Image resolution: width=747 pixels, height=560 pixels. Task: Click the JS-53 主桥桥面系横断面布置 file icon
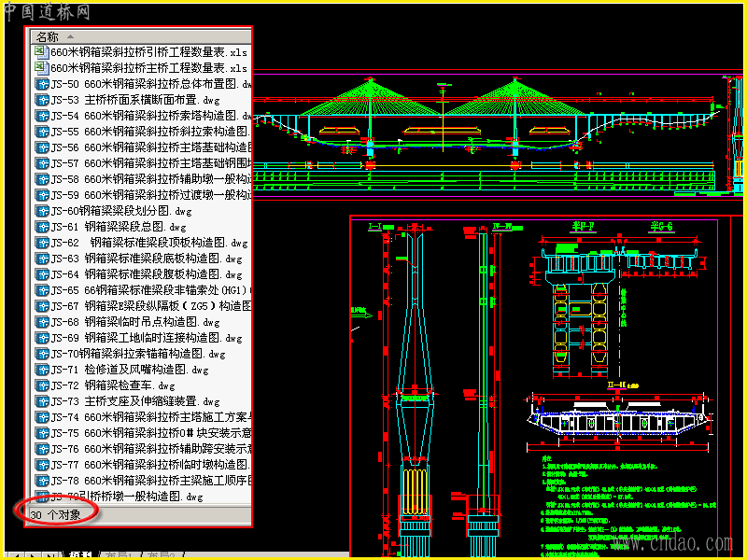point(42,100)
